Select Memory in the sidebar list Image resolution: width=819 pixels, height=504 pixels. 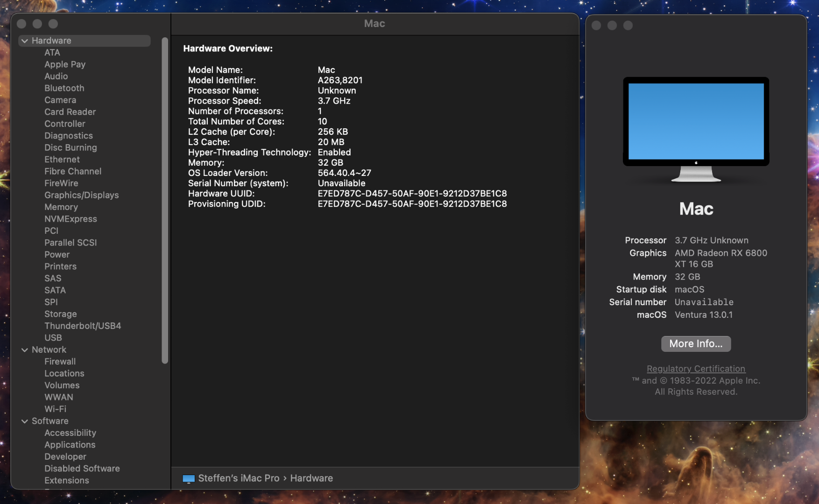click(x=61, y=207)
